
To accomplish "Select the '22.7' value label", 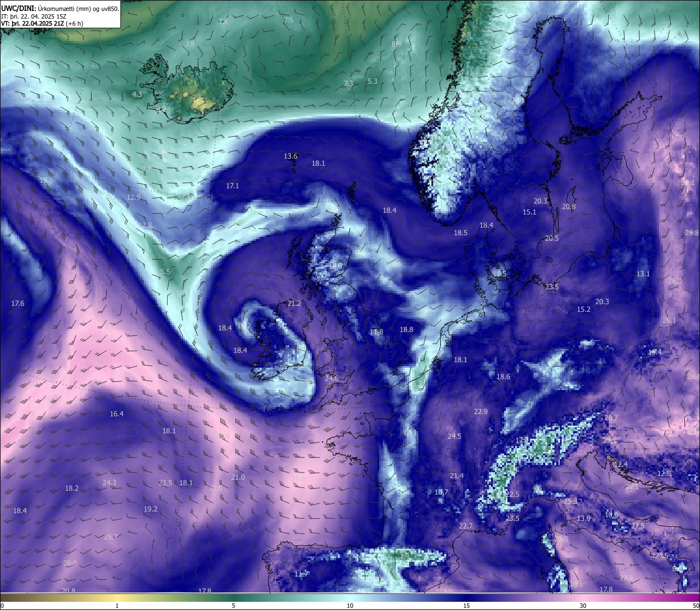I will 465,526.
